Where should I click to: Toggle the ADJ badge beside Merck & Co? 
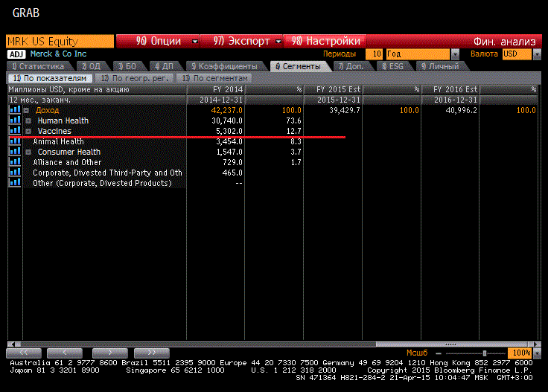pos(14,54)
